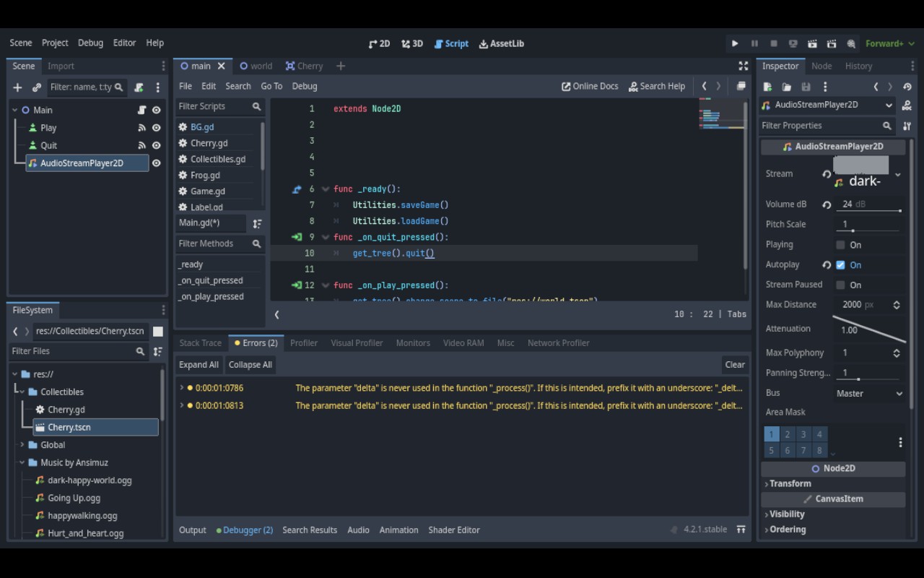Switch to the Node dock tab
924x578 pixels.
pos(821,66)
